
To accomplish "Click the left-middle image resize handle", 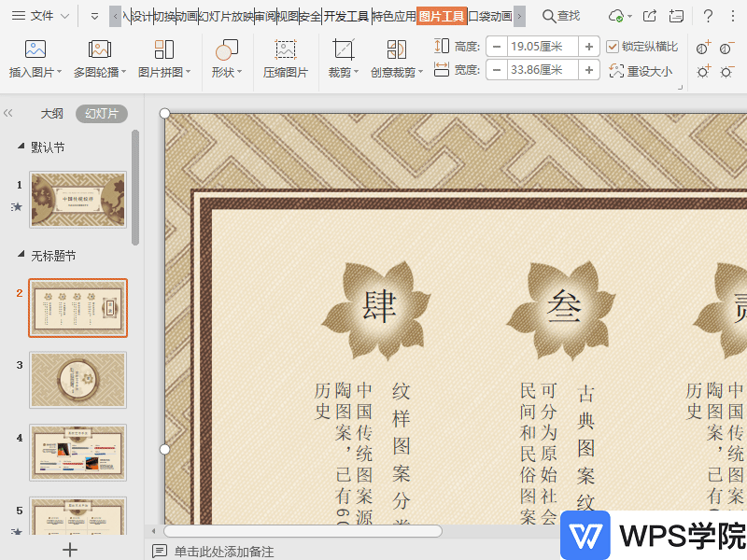I will (x=164, y=449).
